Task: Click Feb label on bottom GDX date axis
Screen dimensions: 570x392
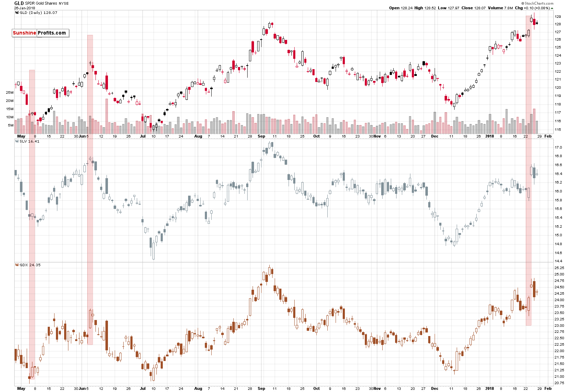Action: tap(548, 388)
